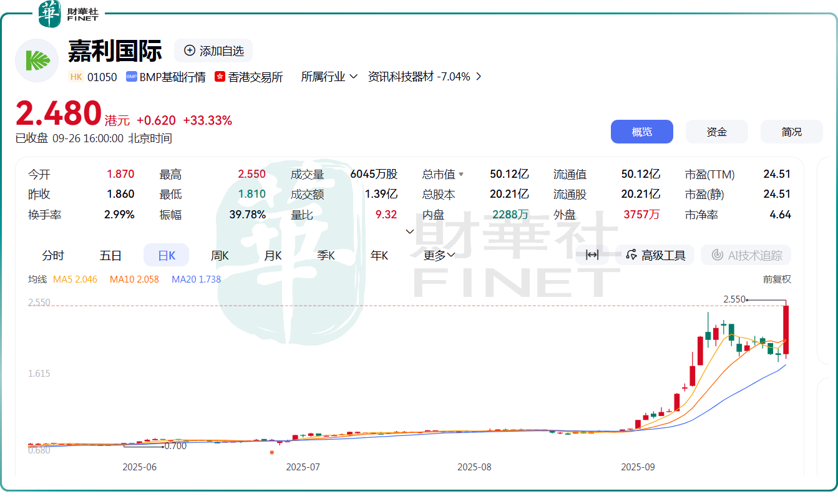Click the chart width-fit arrows icon
838x504 pixels.
coord(592,254)
